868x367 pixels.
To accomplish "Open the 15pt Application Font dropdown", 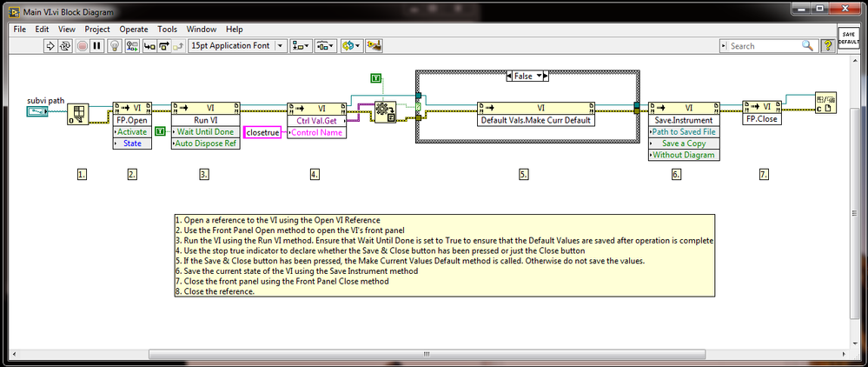I will [x=280, y=45].
